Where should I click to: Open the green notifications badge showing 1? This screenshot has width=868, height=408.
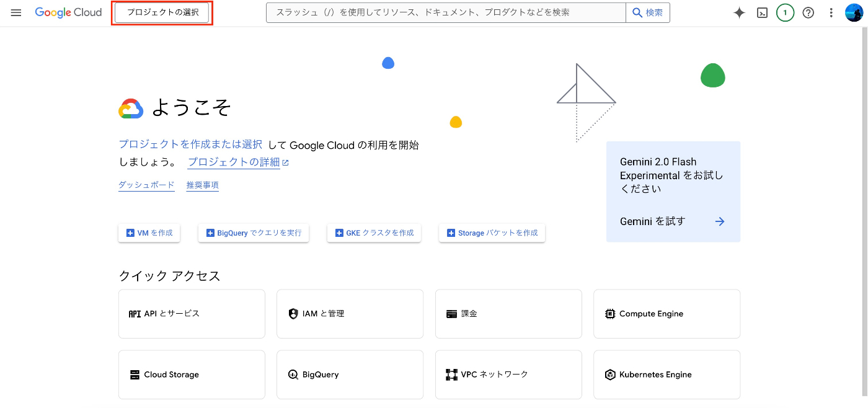[x=785, y=12]
